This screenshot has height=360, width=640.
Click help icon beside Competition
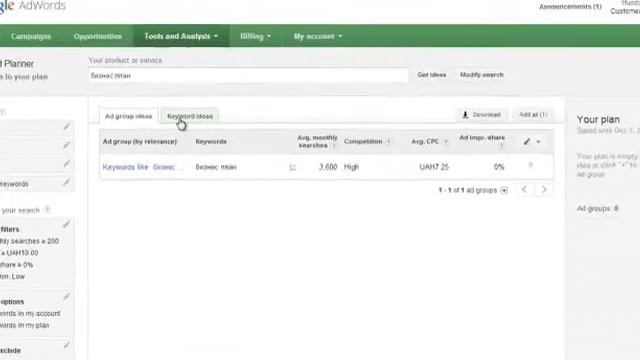tap(388, 142)
